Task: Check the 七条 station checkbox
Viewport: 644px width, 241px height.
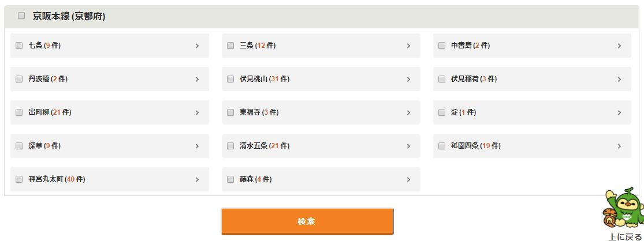Action: pyautogui.click(x=19, y=46)
